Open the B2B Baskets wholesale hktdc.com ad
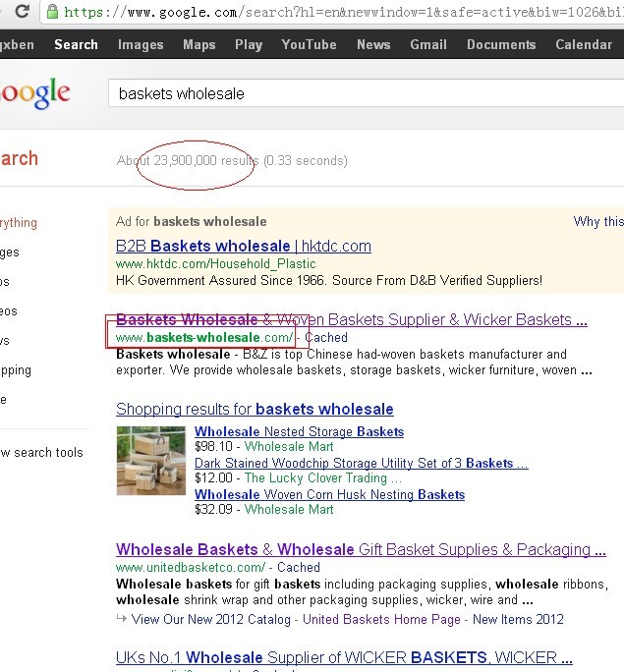 [244, 246]
